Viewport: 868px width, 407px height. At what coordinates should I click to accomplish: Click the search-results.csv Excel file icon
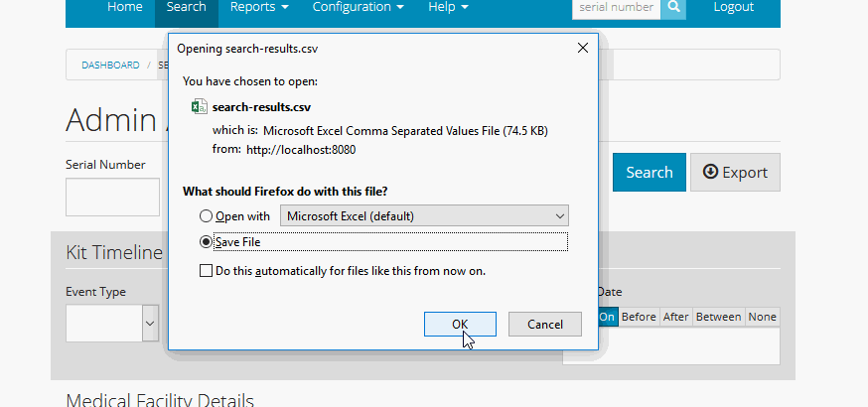[200, 107]
